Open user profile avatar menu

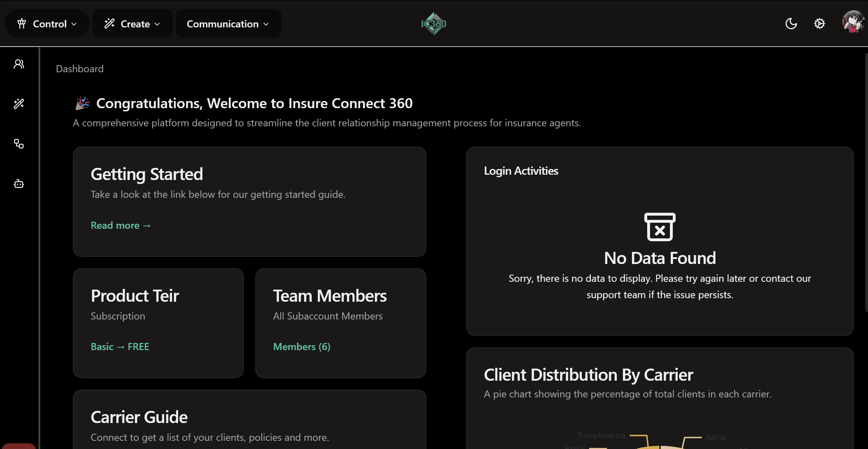[x=853, y=22]
